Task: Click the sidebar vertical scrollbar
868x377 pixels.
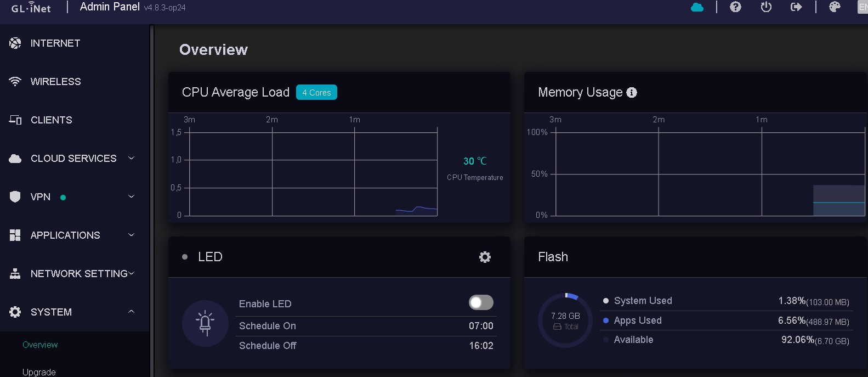Action: 152,200
